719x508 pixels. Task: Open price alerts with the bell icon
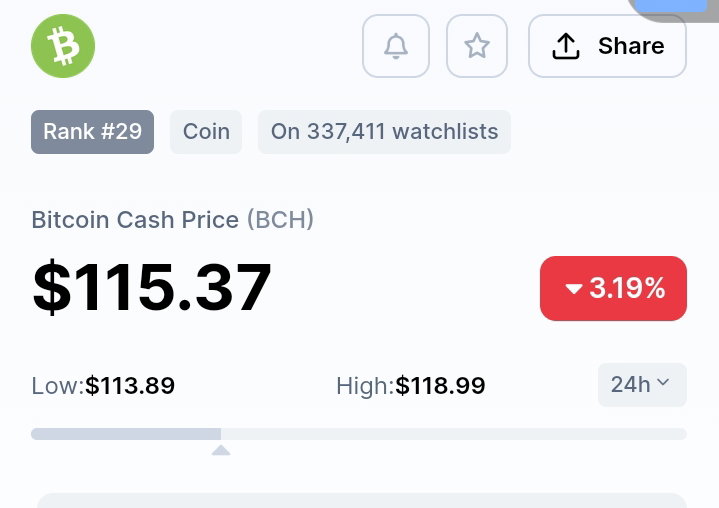click(x=396, y=46)
